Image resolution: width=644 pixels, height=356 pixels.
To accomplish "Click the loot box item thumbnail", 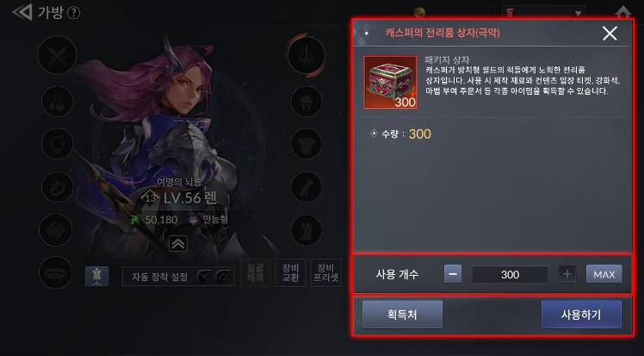I will click(391, 83).
